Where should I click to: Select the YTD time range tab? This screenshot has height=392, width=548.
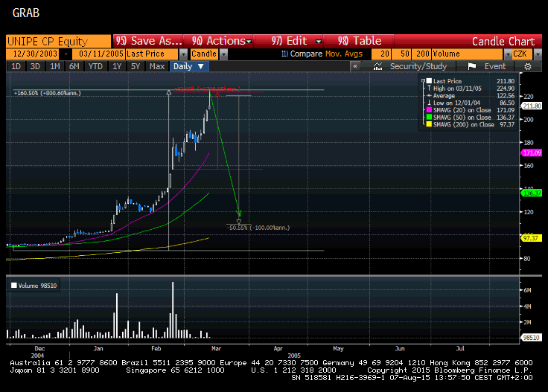coord(95,66)
